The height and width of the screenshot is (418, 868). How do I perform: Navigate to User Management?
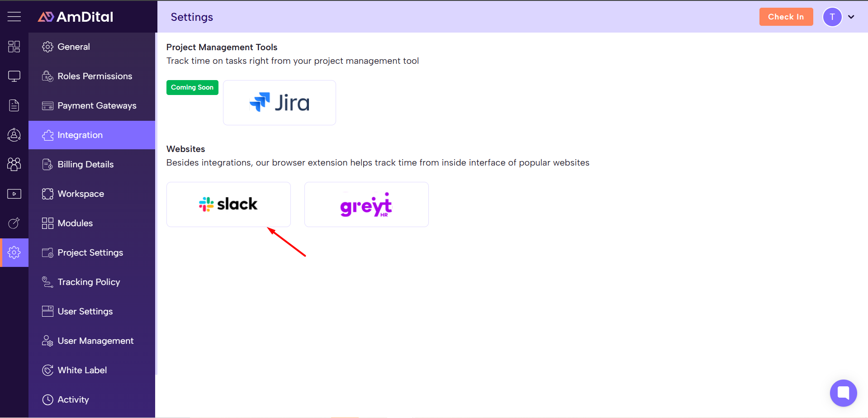[x=92, y=341]
